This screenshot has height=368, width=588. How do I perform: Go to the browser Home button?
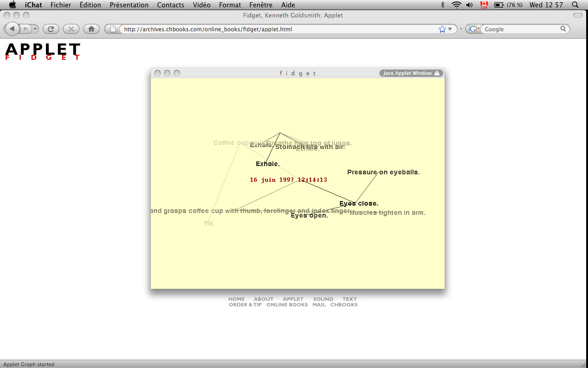[91, 29]
